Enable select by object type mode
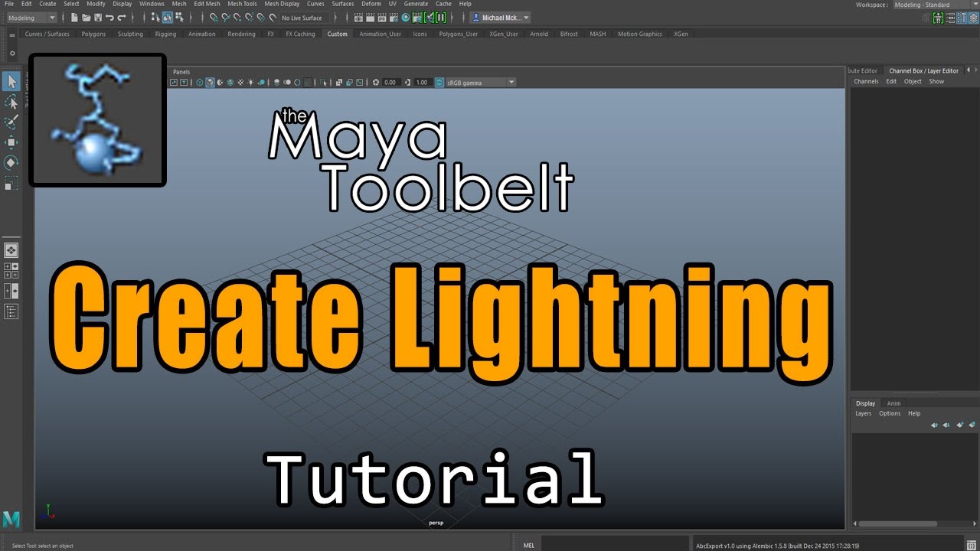Screen dimensions: 980x551 [167, 17]
